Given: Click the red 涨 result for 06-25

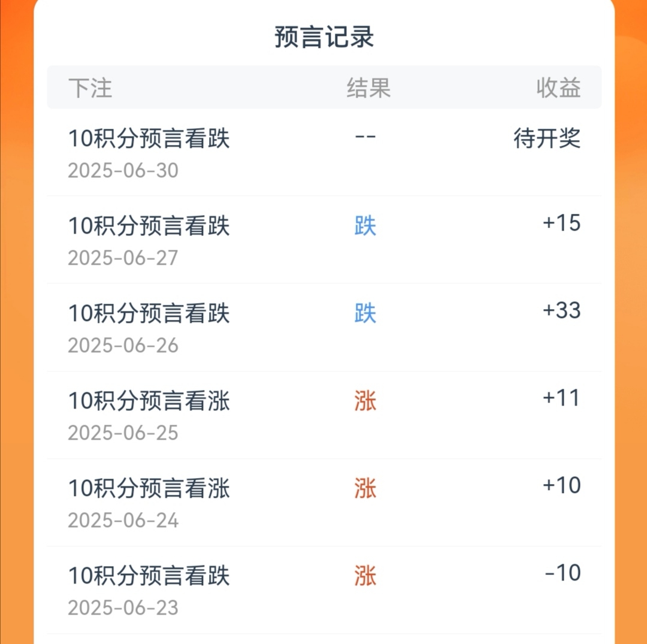Looking at the screenshot, I should [x=365, y=401].
